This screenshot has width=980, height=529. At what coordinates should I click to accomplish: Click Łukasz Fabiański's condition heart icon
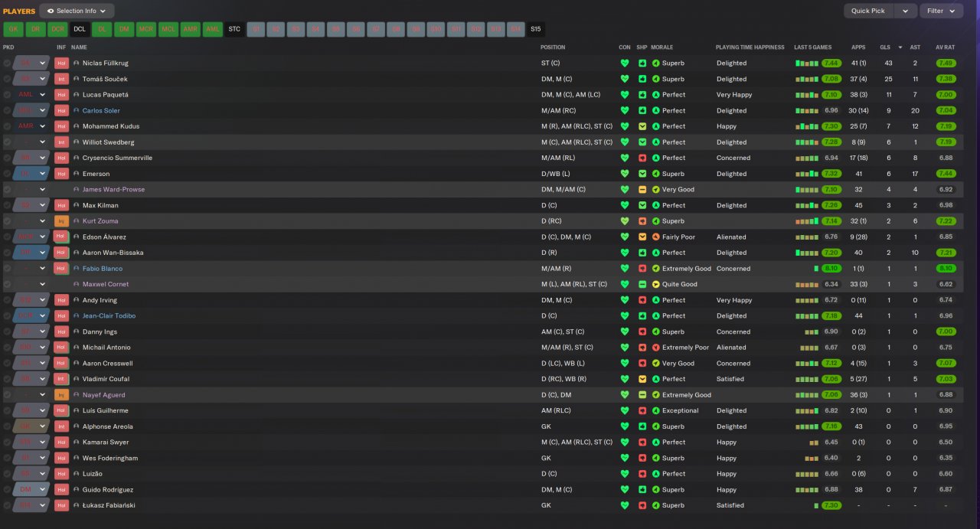coord(625,505)
